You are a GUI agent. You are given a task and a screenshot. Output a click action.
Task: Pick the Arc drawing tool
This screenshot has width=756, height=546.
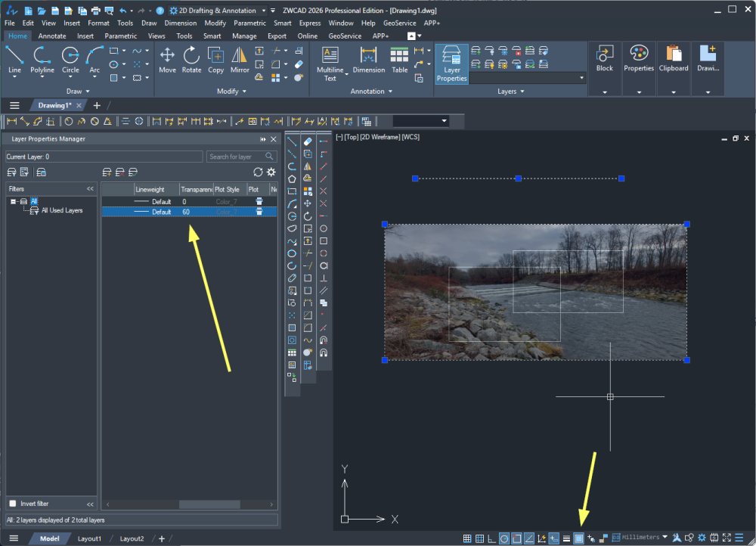95,60
